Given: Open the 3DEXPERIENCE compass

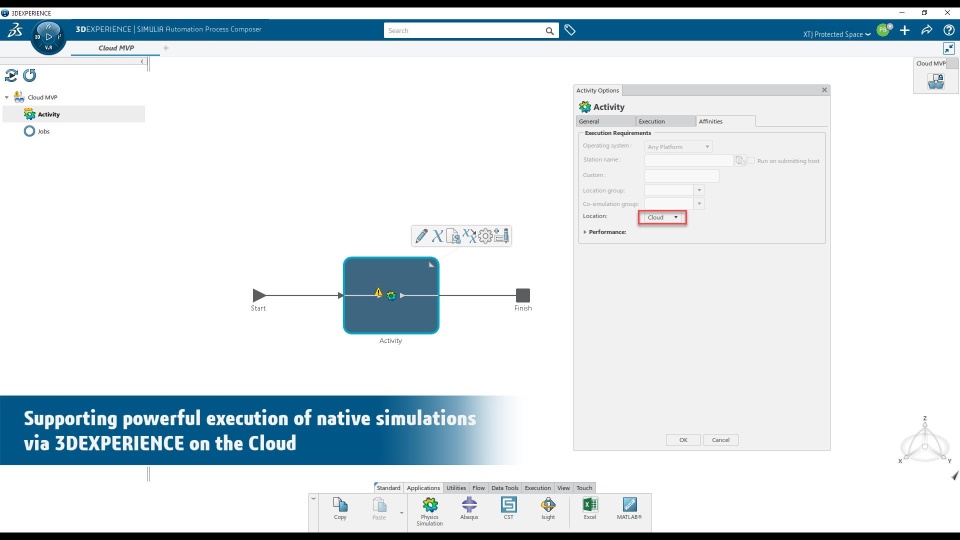Looking at the screenshot, I should [x=48, y=37].
